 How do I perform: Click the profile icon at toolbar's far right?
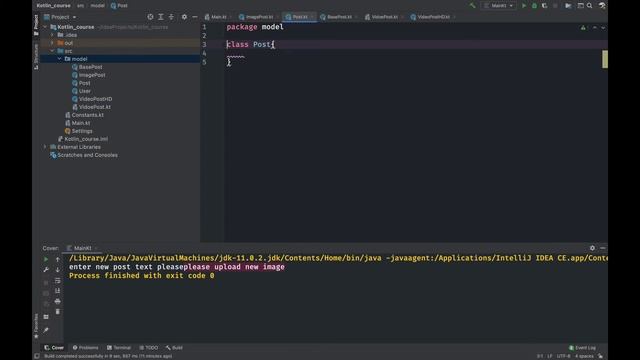coord(602,6)
